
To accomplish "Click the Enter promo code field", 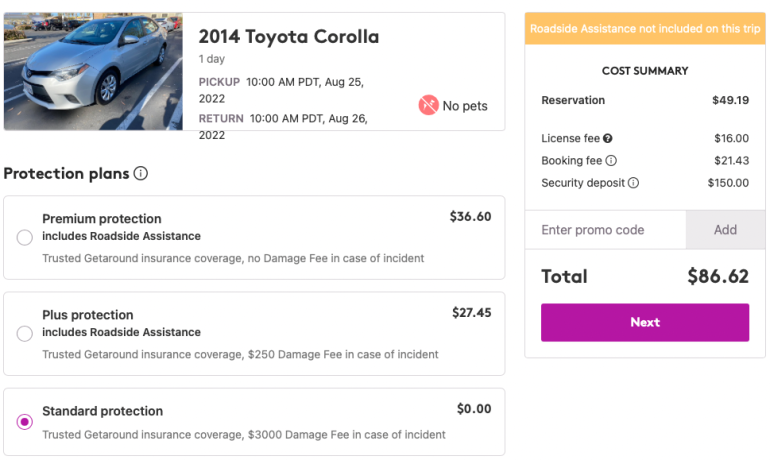I will coord(605,230).
